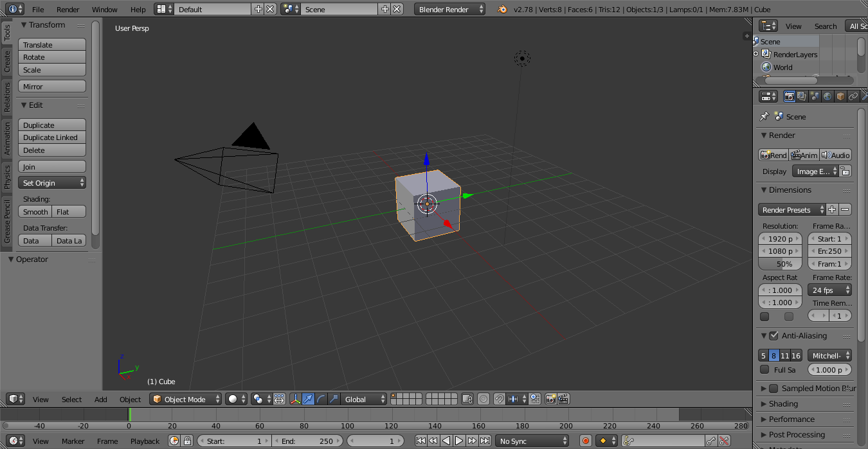Enable the Anti-Aliasing checkbox
This screenshot has width=868, height=449.
click(x=773, y=335)
